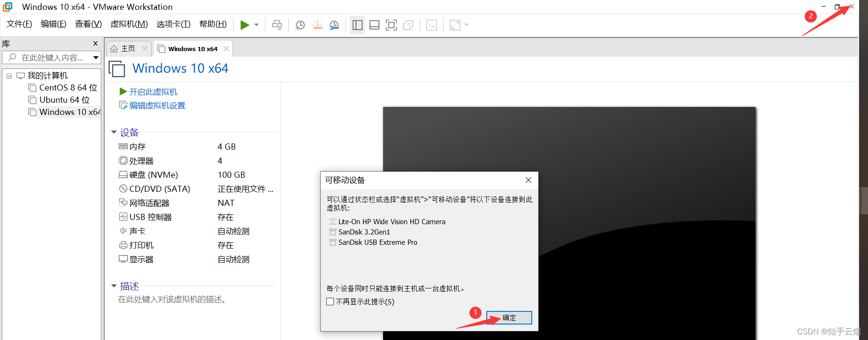The height and width of the screenshot is (340, 868).
Task: Click the description text field 在此处键入对该虚拟机的描述
Action: (x=173, y=299)
